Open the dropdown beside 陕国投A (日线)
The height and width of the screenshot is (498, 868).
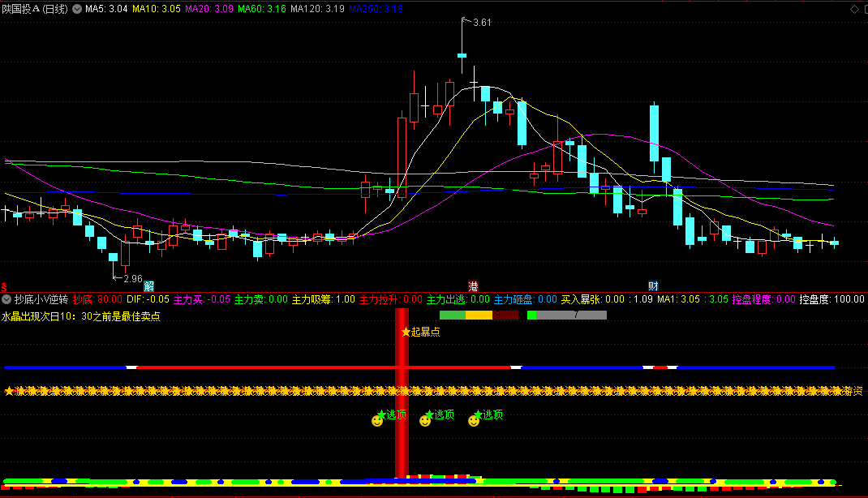point(78,9)
